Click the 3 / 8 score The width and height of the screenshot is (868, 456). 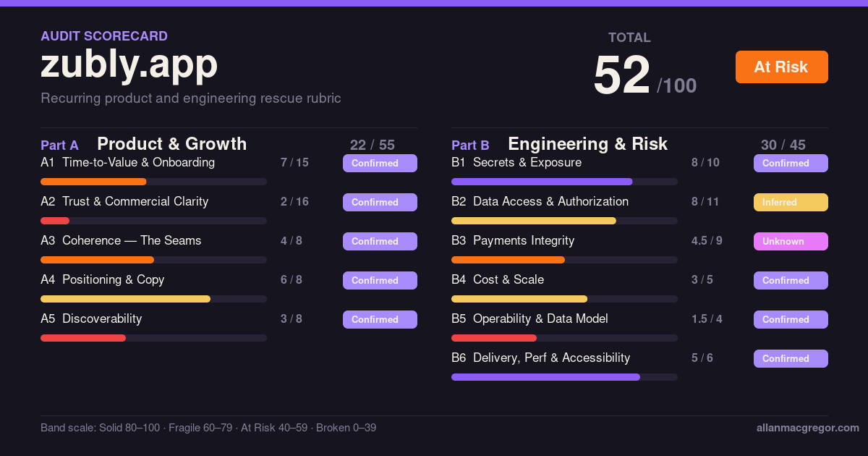(x=292, y=319)
